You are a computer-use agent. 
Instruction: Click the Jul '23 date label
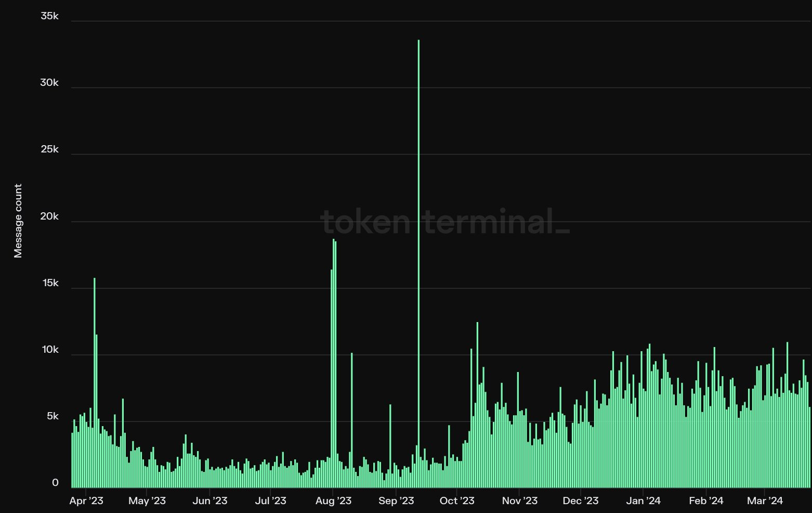click(x=271, y=501)
